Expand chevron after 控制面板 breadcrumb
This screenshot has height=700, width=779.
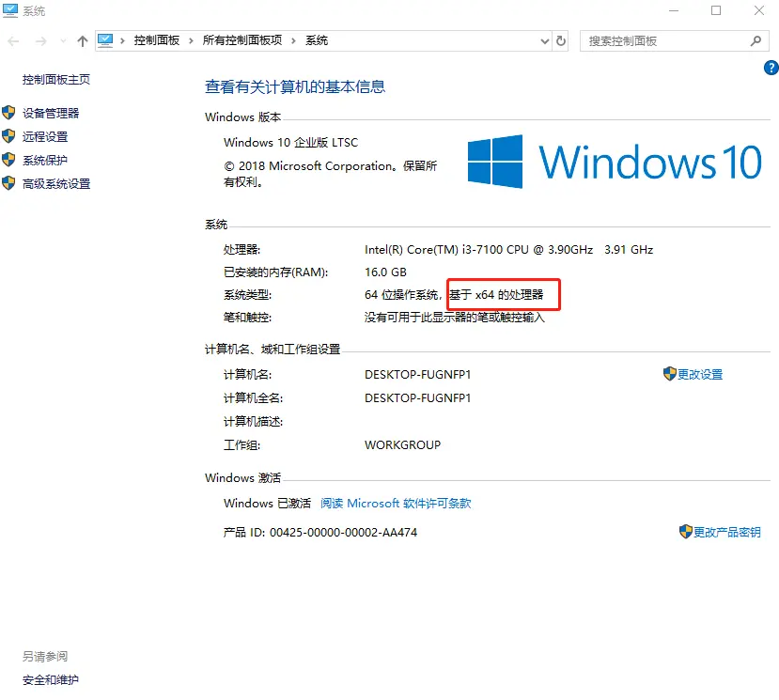pyautogui.click(x=191, y=40)
